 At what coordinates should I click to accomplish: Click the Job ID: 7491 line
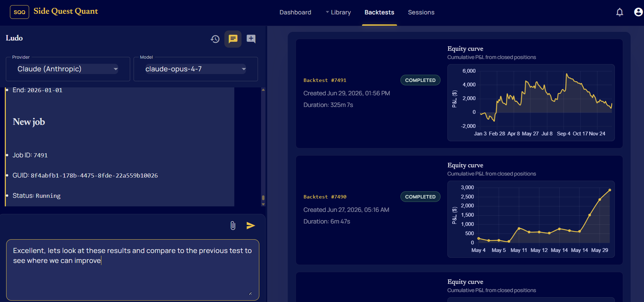(30, 155)
